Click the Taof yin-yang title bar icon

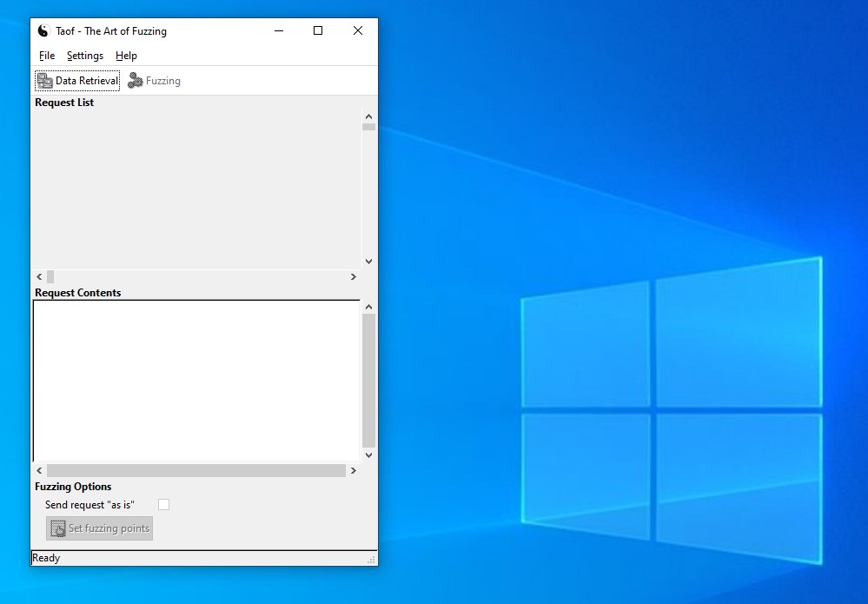pyautogui.click(x=43, y=31)
